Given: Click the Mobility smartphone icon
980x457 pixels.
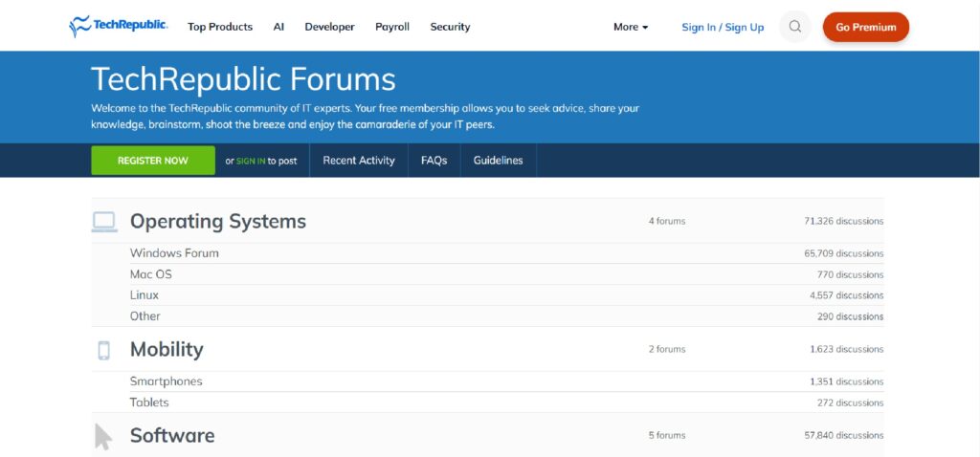Looking at the screenshot, I should click(x=104, y=350).
